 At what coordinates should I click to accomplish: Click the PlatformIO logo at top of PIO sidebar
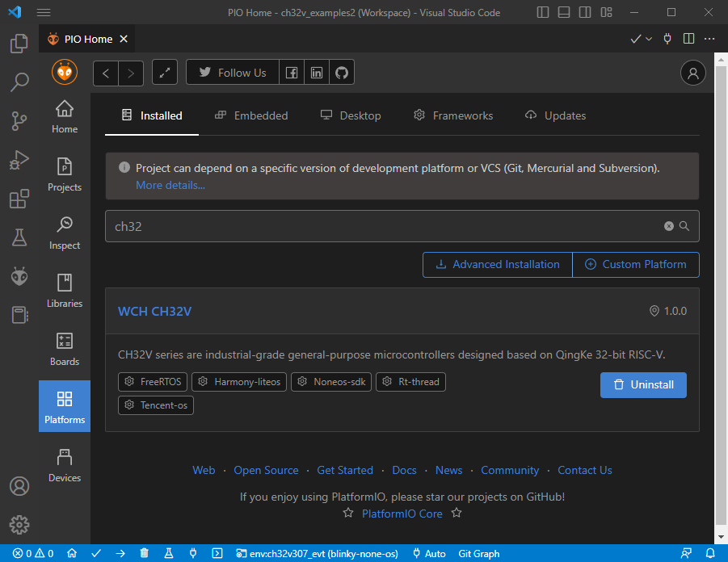[x=65, y=73]
